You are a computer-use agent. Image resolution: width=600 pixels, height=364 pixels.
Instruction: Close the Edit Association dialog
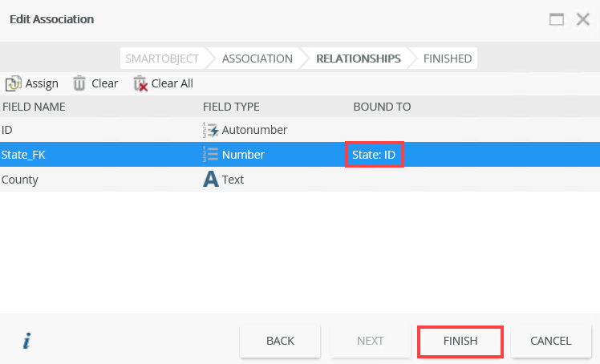pos(583,19)
